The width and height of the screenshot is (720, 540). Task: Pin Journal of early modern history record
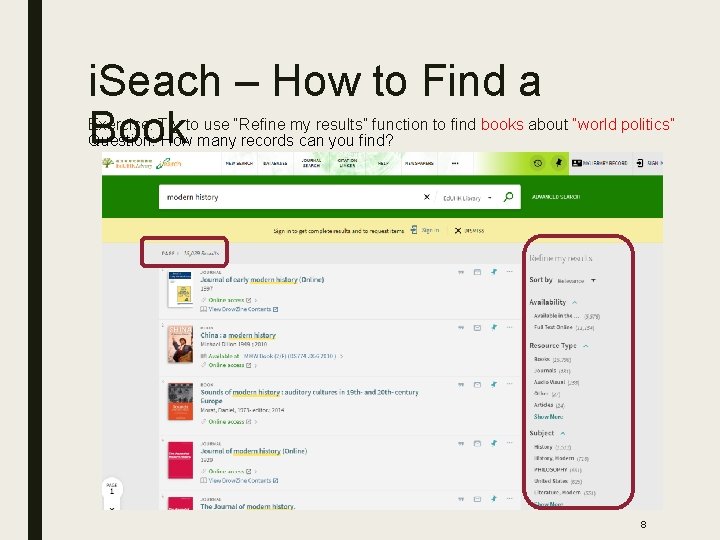click(x=494, y=272)
